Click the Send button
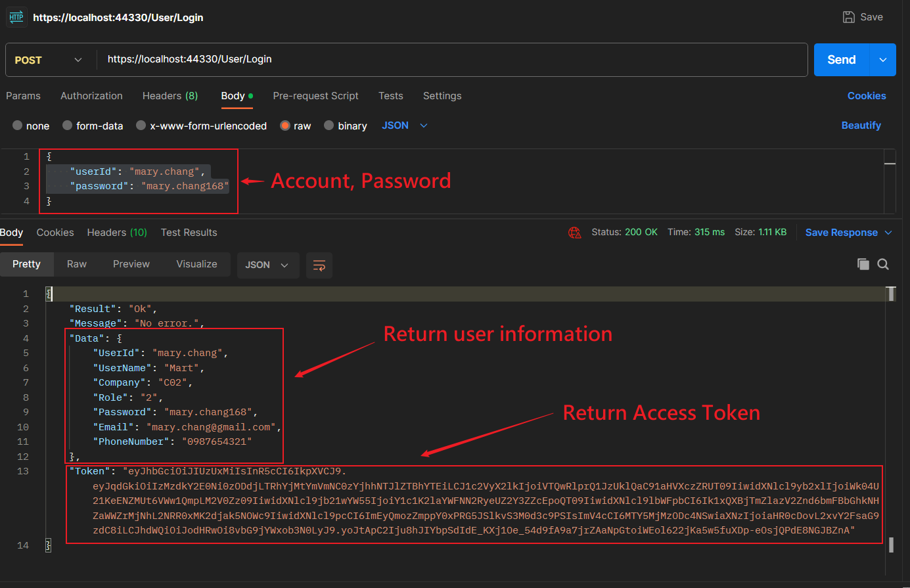 (x=841, y=59)
